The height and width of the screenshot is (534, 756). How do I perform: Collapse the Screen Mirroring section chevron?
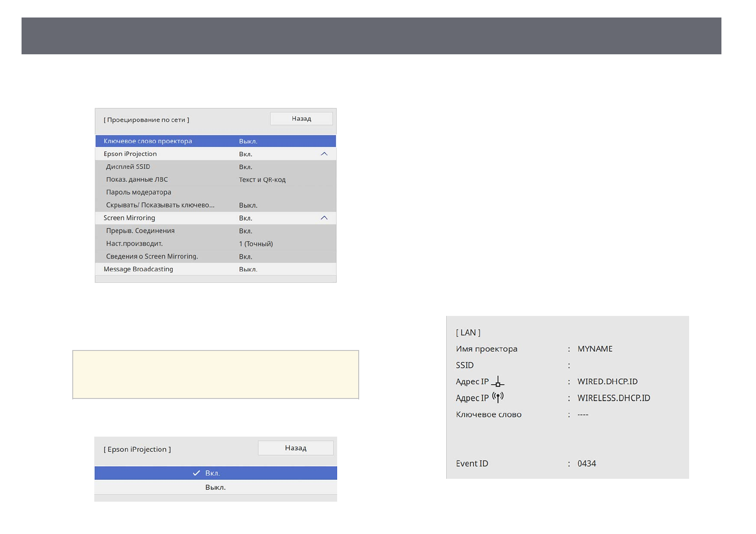[x=324, y=218]
